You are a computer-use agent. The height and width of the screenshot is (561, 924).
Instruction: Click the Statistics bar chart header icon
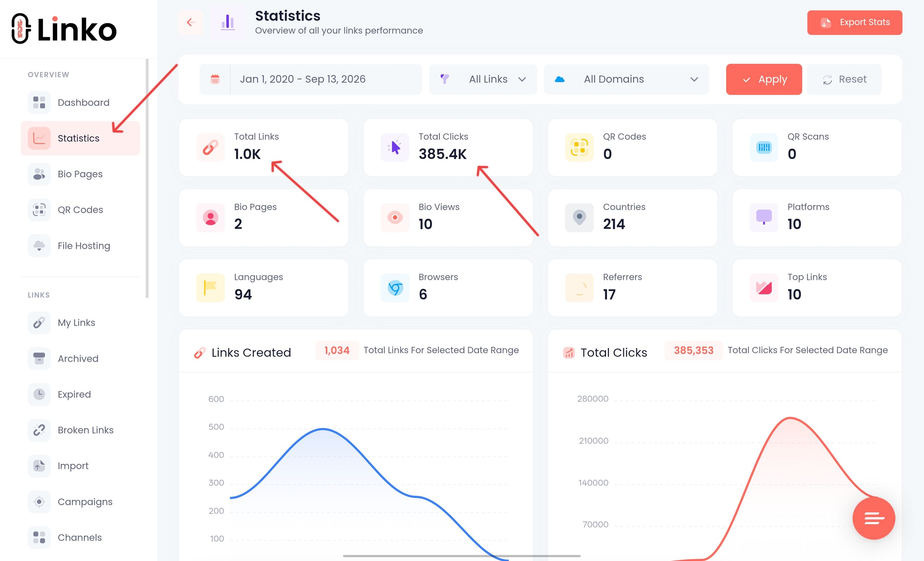click(x=228, y=22)
